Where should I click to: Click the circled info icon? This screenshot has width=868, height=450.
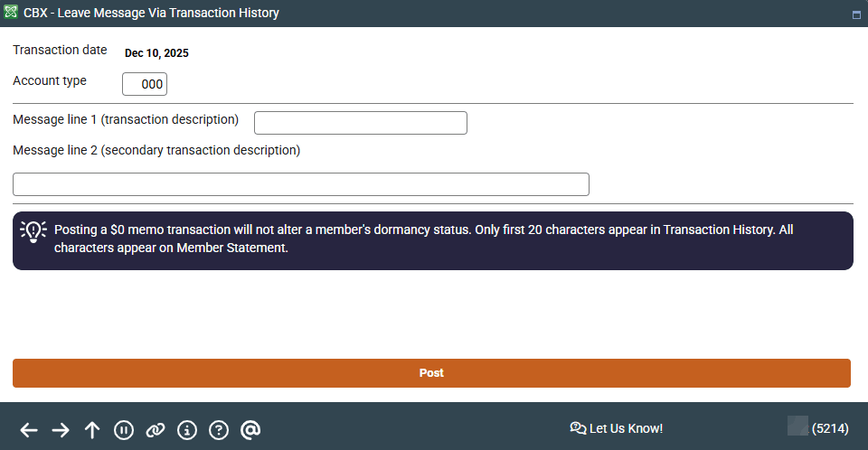coord(187,430)
